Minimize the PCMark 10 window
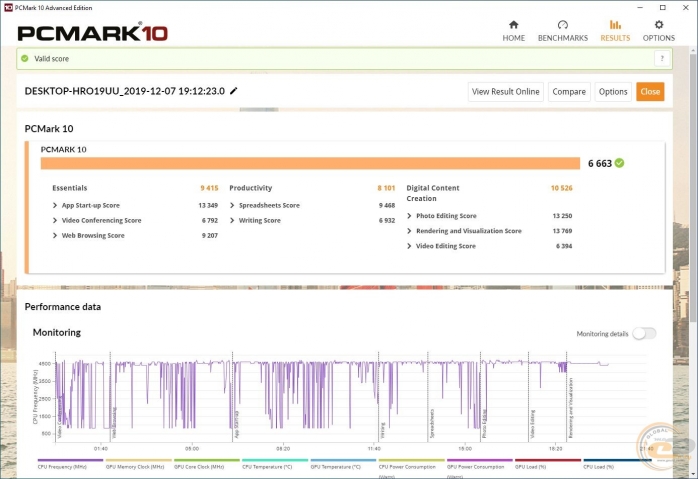The height and width of the screenshot is (479, 698). (x=640, y=8)
